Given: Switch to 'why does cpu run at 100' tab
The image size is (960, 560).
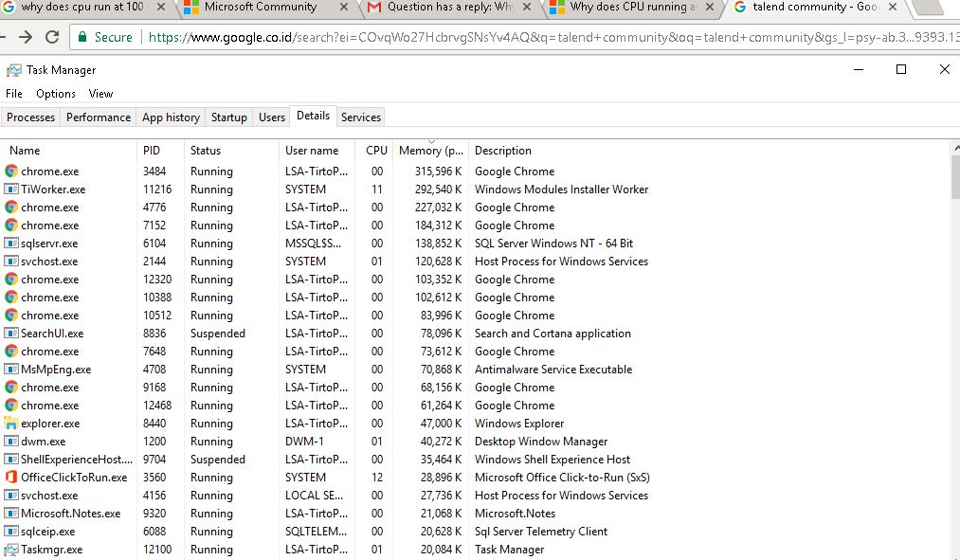Looking at the screenshot, I should coord(81,8).
